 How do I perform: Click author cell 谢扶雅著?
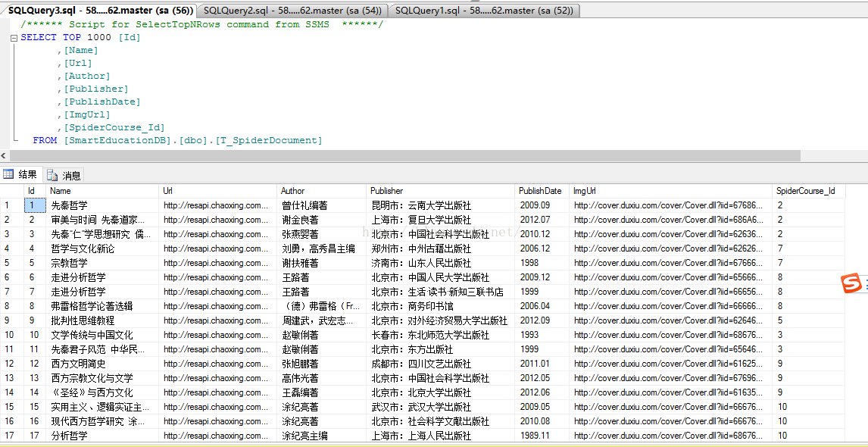[322, 263]
